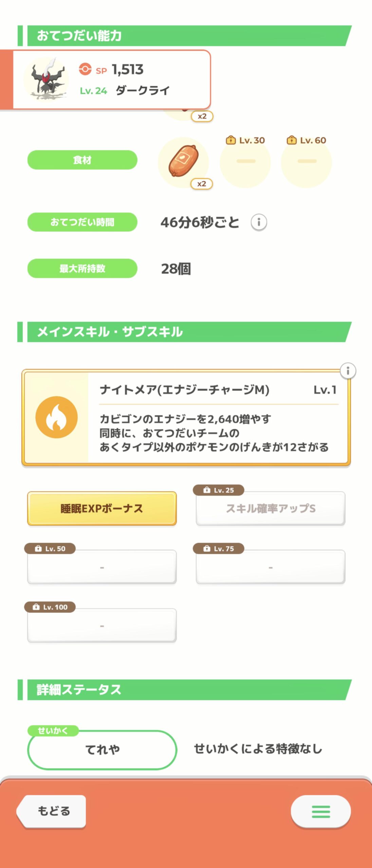
Task: Tap the ナイトメア main skill card
Action: point(186,417)
